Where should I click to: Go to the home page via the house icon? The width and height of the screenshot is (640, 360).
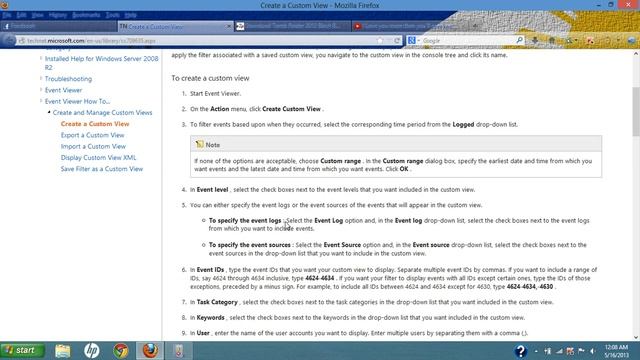coord(552,40)
